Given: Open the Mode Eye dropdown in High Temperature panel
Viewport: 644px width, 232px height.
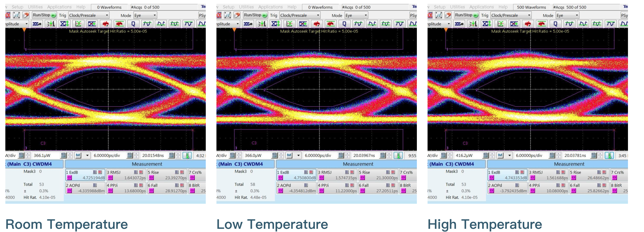Looking at the screenshot, I should pos(567,15).
